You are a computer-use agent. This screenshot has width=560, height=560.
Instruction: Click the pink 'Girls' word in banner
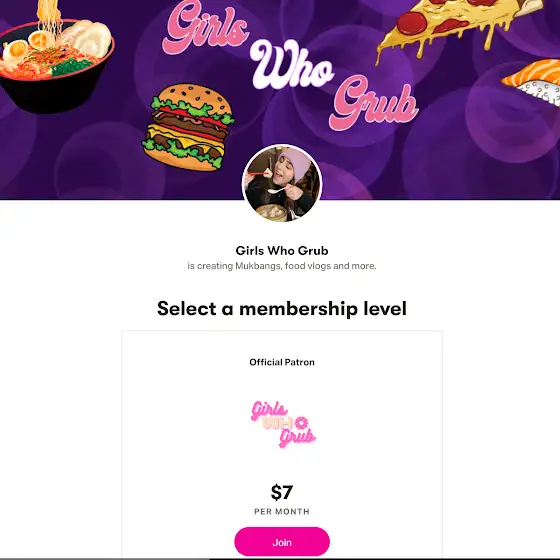tap(205, 27)
